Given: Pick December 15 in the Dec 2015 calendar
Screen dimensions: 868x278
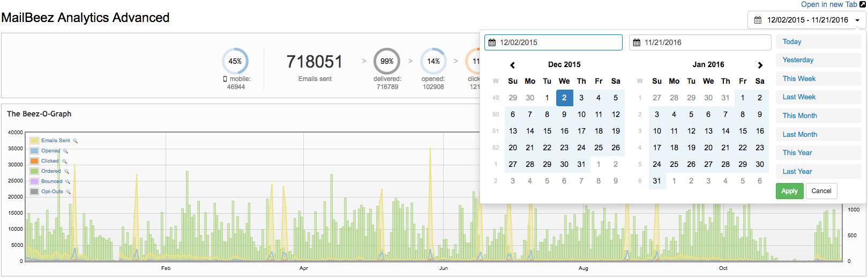Looking at the screenshot, I should 547,131.
